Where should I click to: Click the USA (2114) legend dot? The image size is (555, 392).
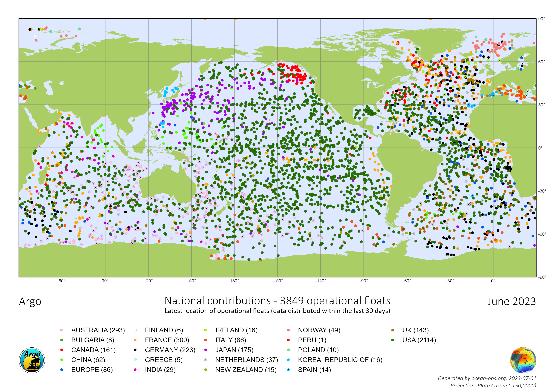pos(393,340)
